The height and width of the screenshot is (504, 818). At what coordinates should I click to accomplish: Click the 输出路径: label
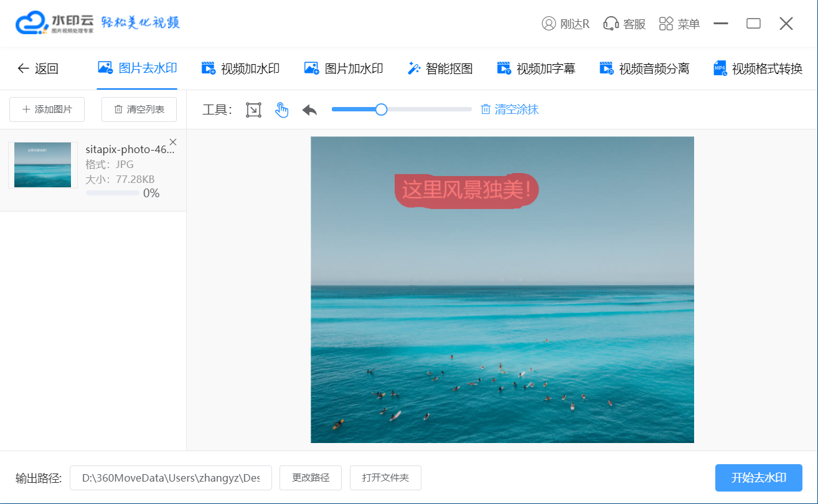pyautogui.click(x=39, y=478)
